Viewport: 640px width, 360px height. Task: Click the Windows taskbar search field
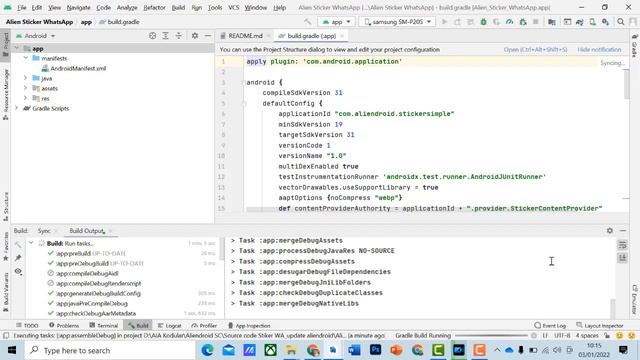(110, 351)
